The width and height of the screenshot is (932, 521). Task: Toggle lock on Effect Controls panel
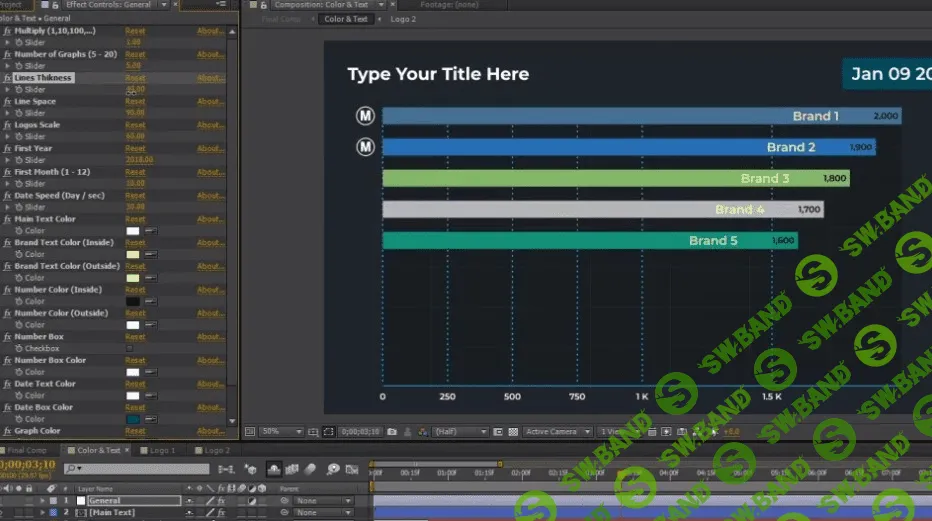tap(55, 5)
